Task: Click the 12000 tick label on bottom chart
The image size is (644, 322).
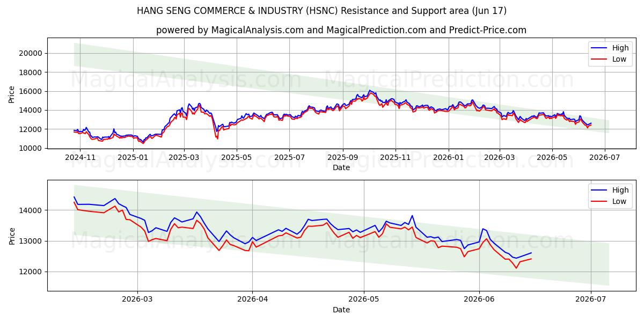Action: click(x=32, y=272)
